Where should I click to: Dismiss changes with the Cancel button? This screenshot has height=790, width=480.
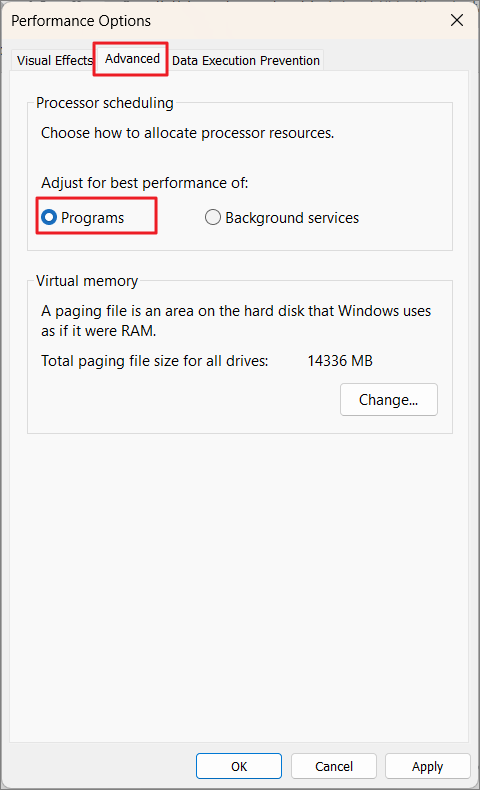coord(333,766)
